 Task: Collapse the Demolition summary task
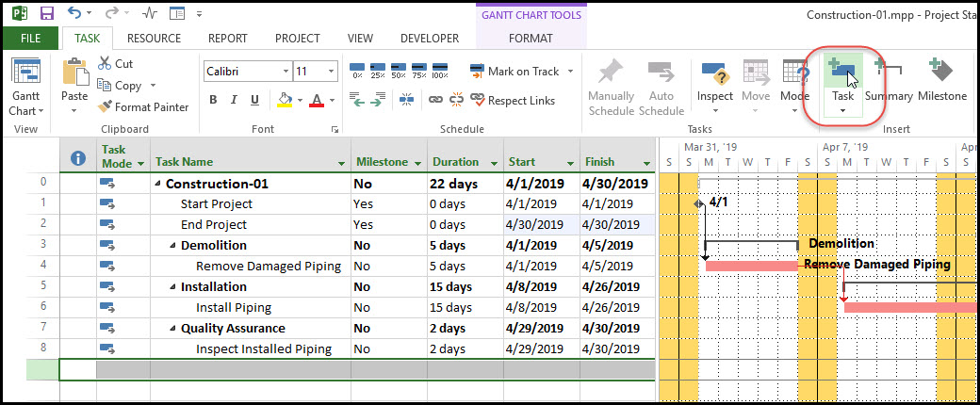click(173, 246)
